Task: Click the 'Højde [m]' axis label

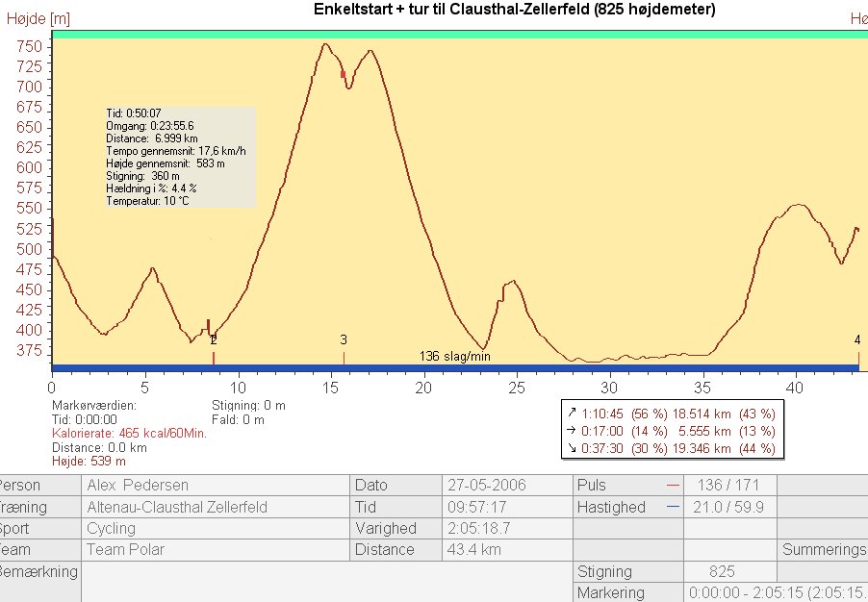Action: [x=38, y=19]
